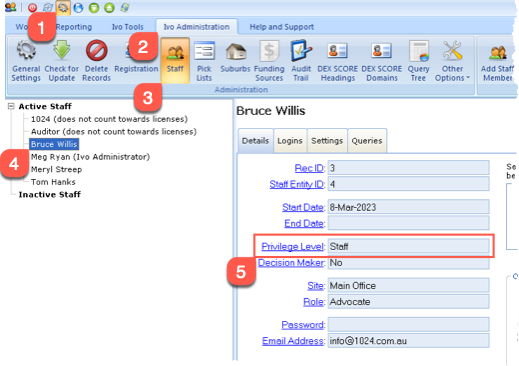Click the Decision Maker field showing No
519x366 pixels.
click(x=408, y=263)
